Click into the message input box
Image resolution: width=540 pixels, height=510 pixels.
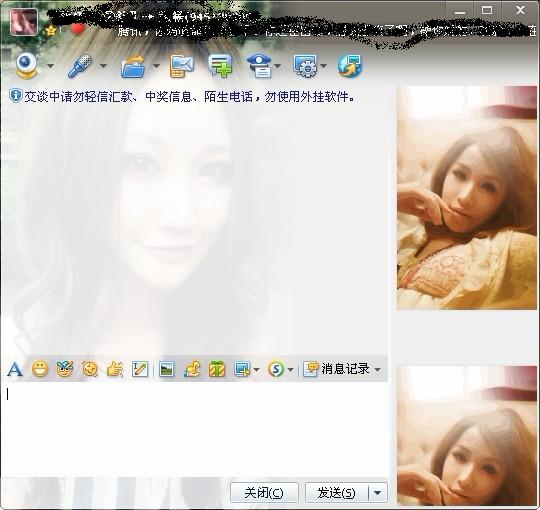195,429
